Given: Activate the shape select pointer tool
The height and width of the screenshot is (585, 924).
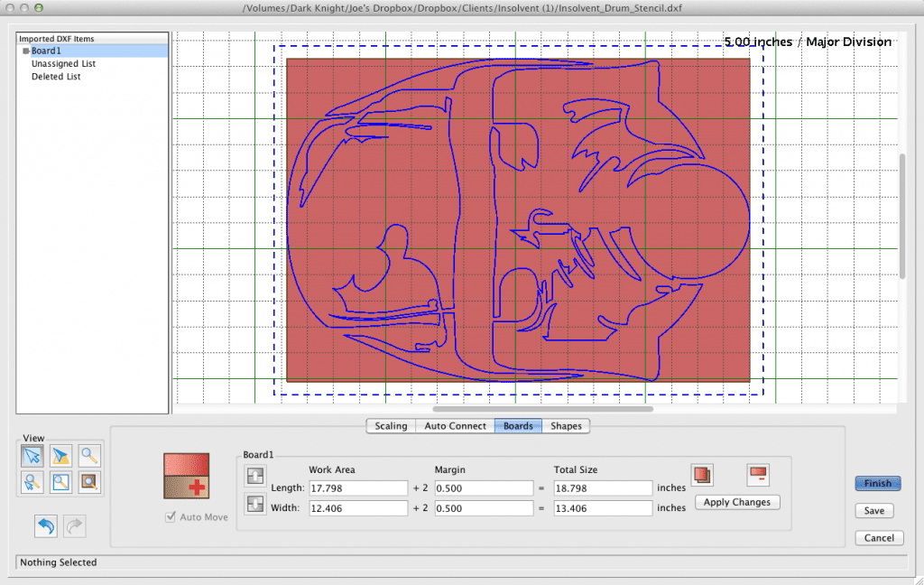Looking at the screenshot, I should 60,455.
